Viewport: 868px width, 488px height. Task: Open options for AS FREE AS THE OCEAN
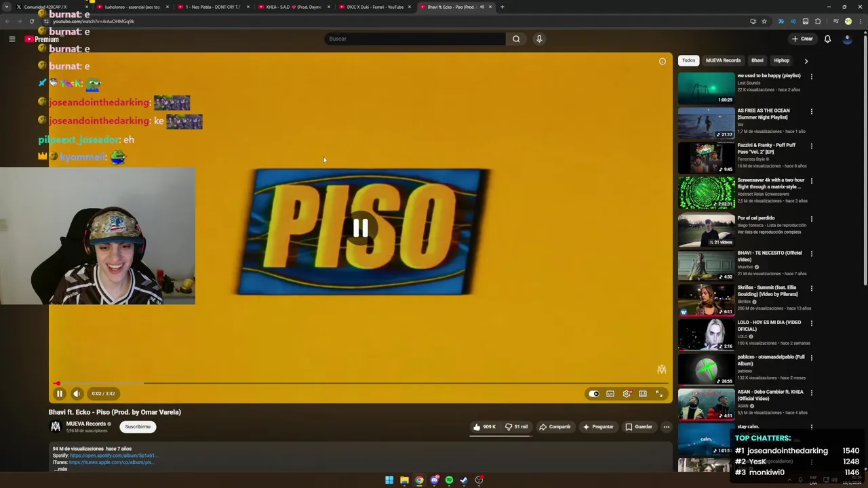(811, 111)
